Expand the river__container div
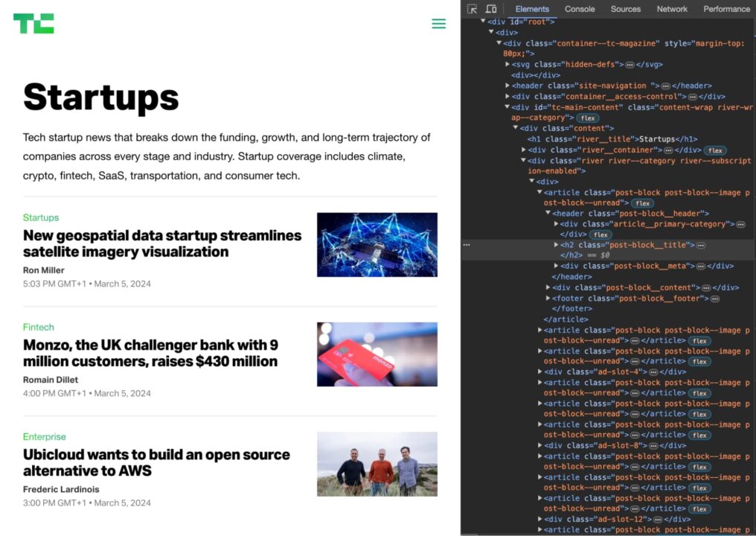 (x=524, y=150)
